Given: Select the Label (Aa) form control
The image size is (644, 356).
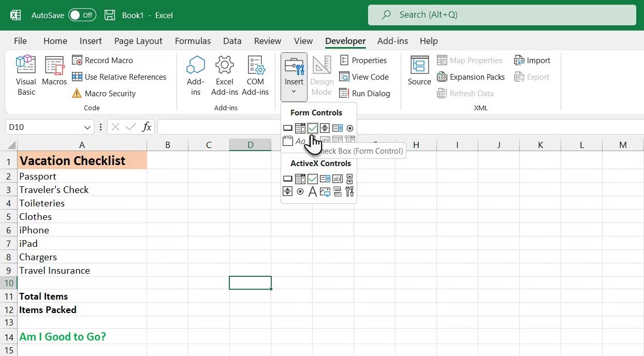Looking at the screenshot, I should [300, 141].
